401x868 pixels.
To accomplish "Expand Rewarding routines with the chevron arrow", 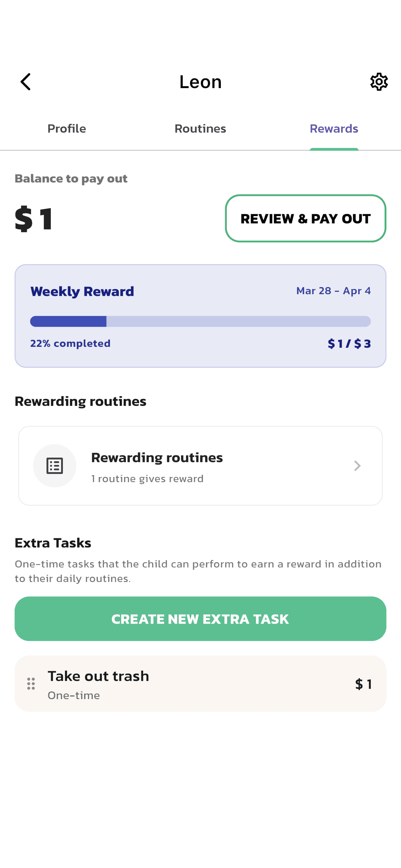I will pyautogui.click(x=357, y=466).
